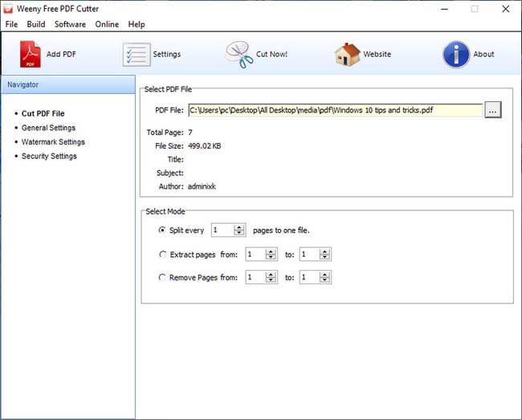Select the Extract pages radio button

point(162,255)
